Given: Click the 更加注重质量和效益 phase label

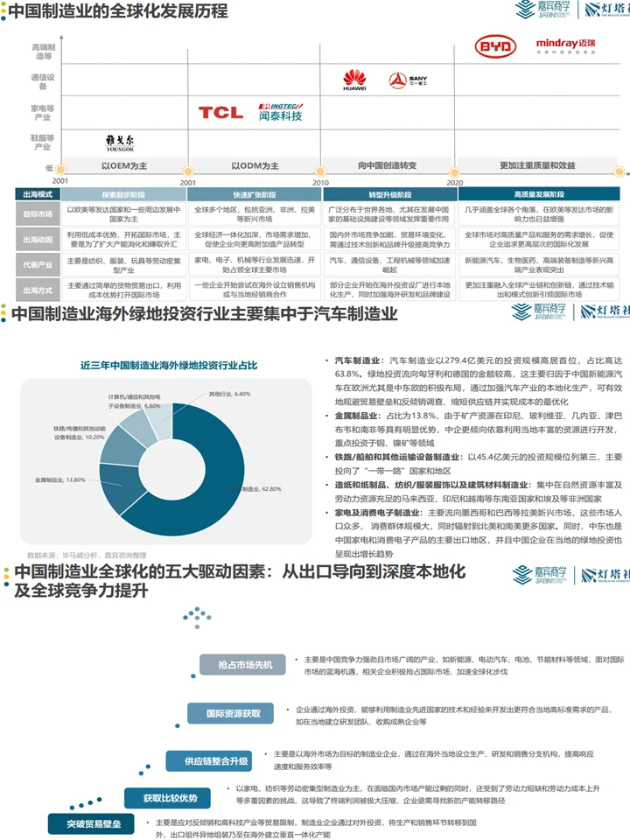Looking at the screenshot, I should click(x=537, y=165).
